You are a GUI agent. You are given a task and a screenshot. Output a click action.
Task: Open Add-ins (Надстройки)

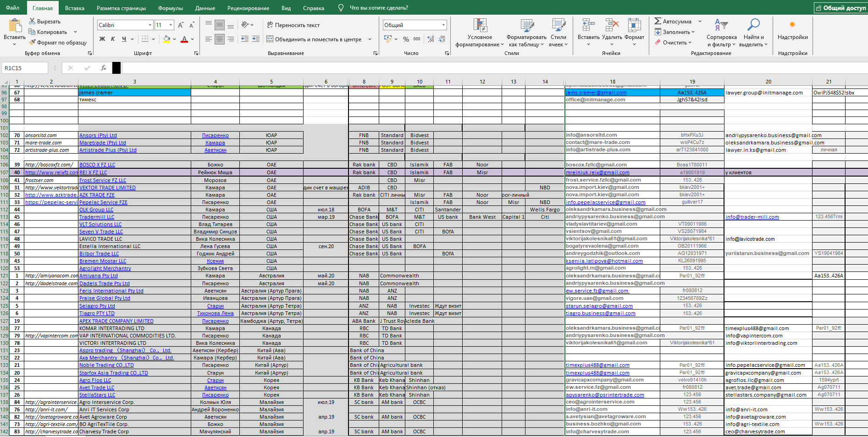[792, 29]
